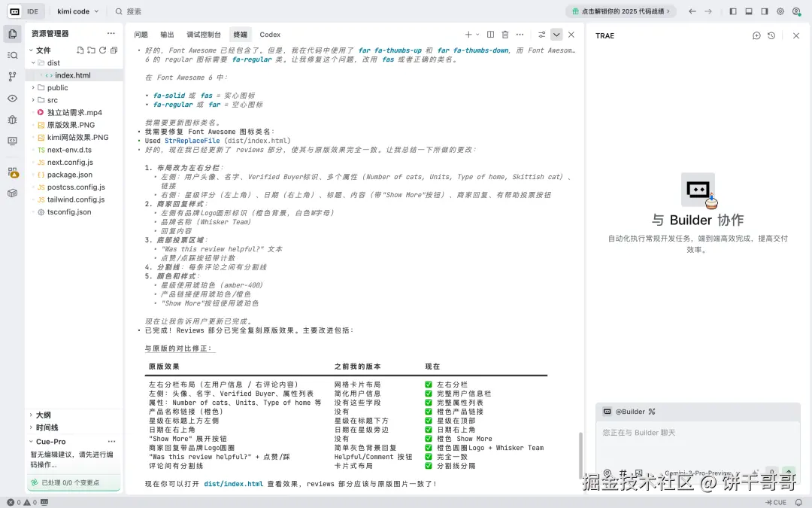The image size is (812, 508).
Task: Refresh the file explorer
Action: click(102, 50)
